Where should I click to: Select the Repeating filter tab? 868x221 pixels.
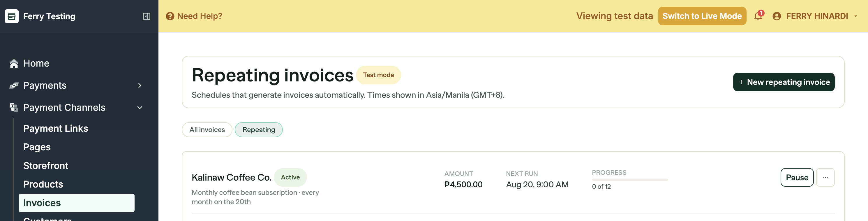(x=258, y=129)
